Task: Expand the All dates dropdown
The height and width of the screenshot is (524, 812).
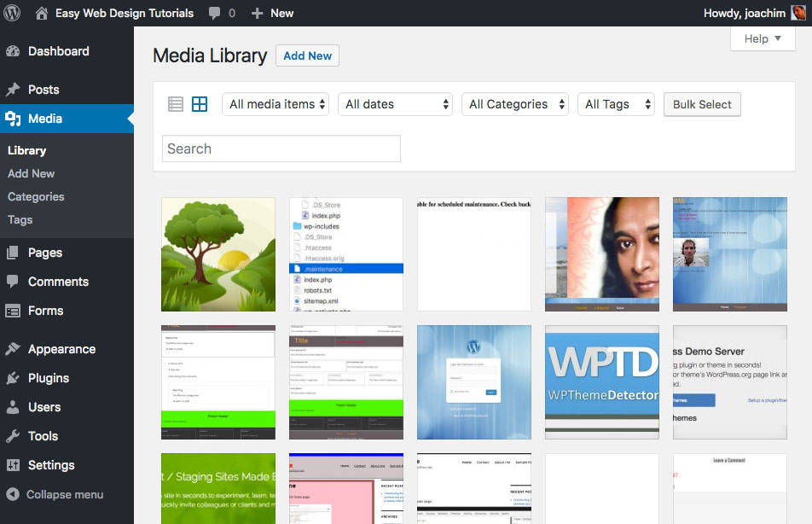Action: 395,103
